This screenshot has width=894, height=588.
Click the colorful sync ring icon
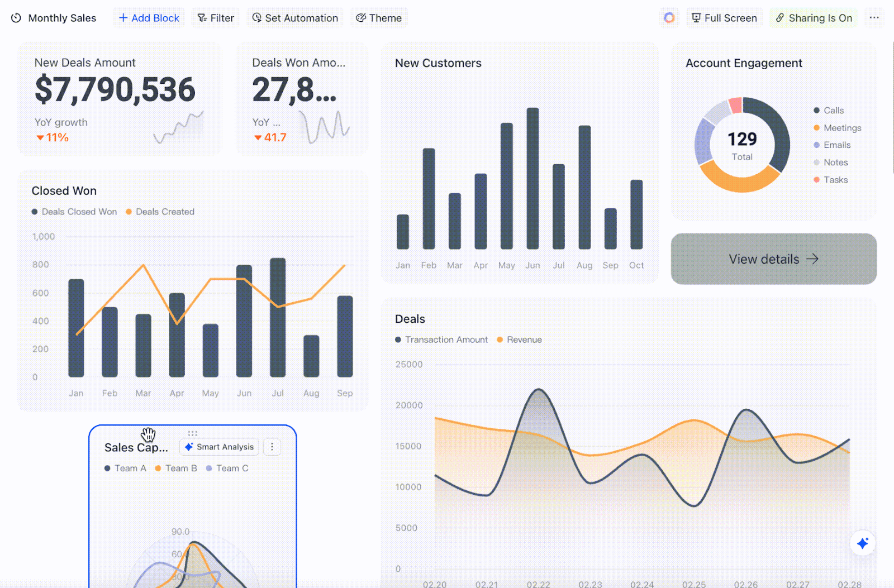coord(669,18)
